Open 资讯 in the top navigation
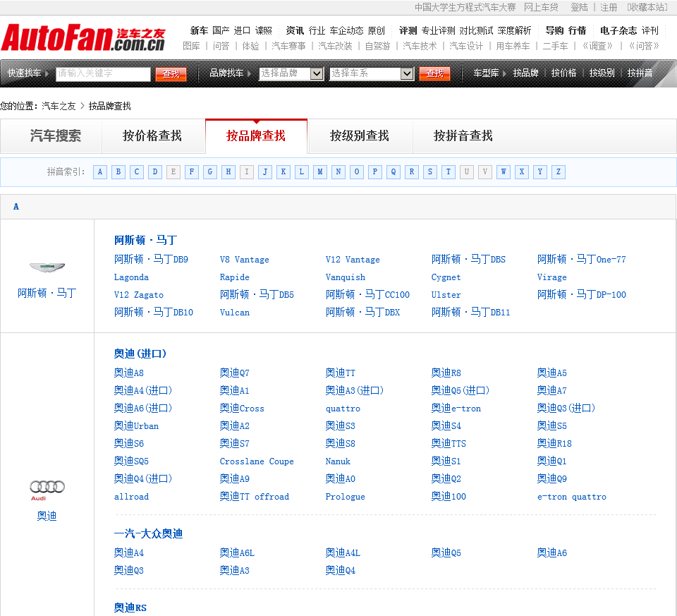 coord(295,30)
